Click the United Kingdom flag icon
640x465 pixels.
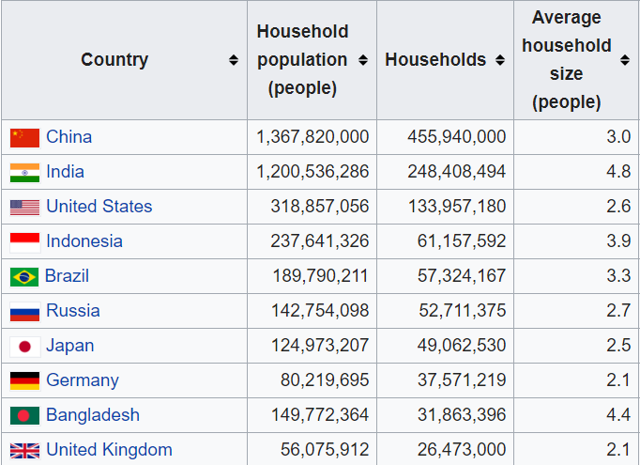(25, 450)
